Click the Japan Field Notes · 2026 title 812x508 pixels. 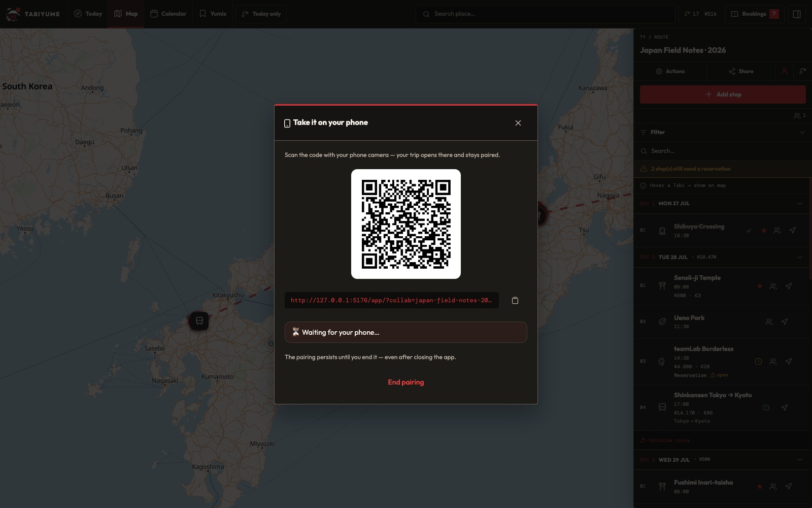pos(683,50)
